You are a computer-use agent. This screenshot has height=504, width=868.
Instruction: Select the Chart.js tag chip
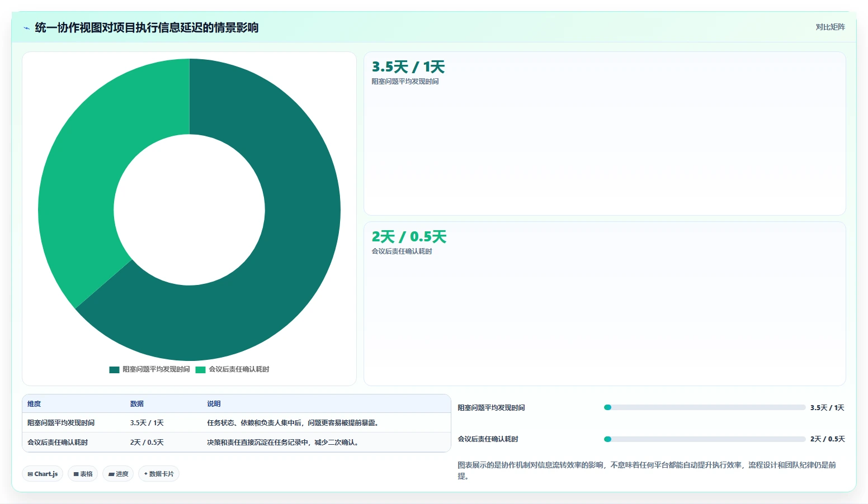point(43,474)
